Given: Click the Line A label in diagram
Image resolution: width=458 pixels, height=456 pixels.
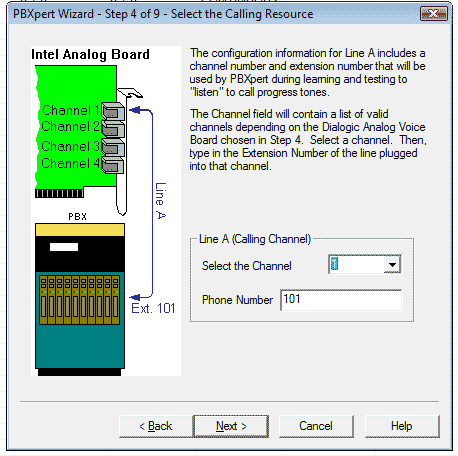Looking at the screenshot, I should click(161, 201).
